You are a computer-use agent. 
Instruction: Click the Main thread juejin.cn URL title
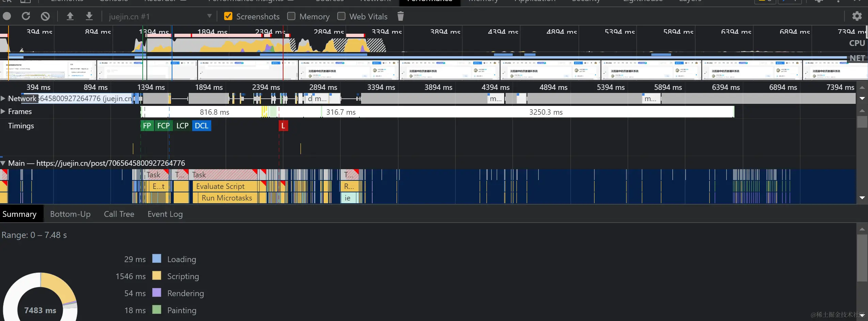pos(97,163)
